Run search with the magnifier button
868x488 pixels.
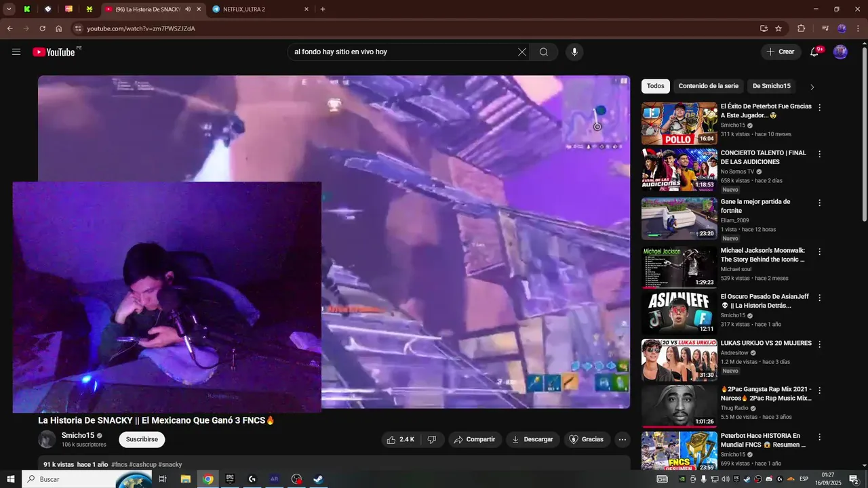pos(544,52)
